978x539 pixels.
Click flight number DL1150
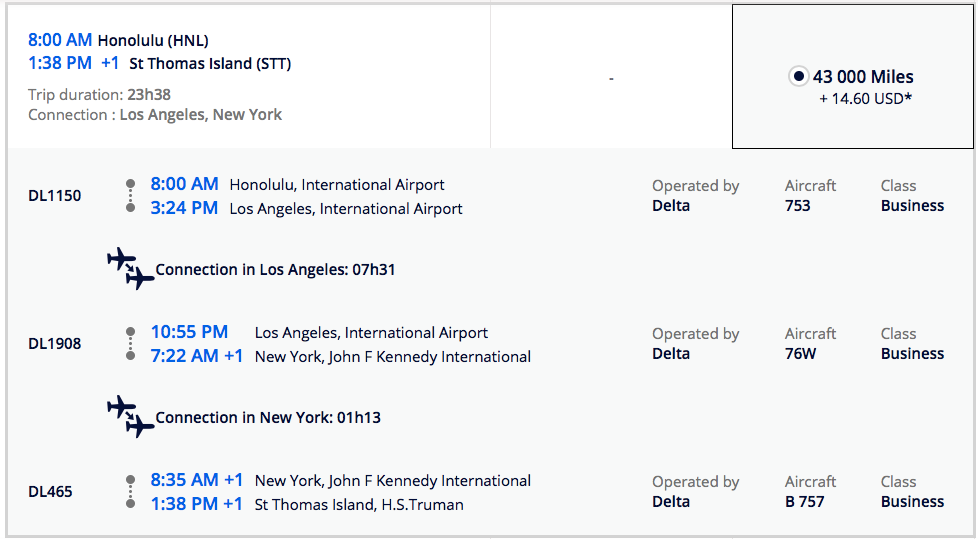tap(55, 195)
